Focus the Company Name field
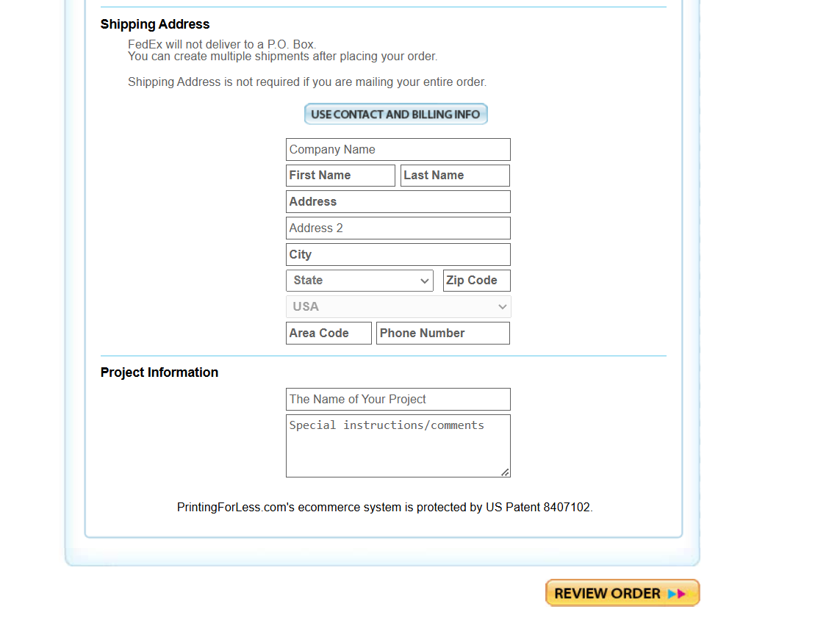This screenshot has height=620, width=840. click(398, 149)
